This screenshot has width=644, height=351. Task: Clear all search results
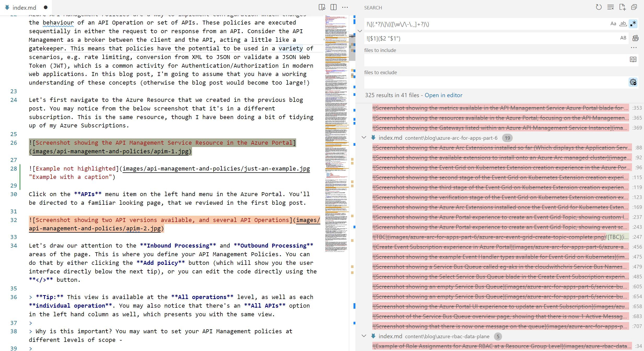tap(611, 7)
